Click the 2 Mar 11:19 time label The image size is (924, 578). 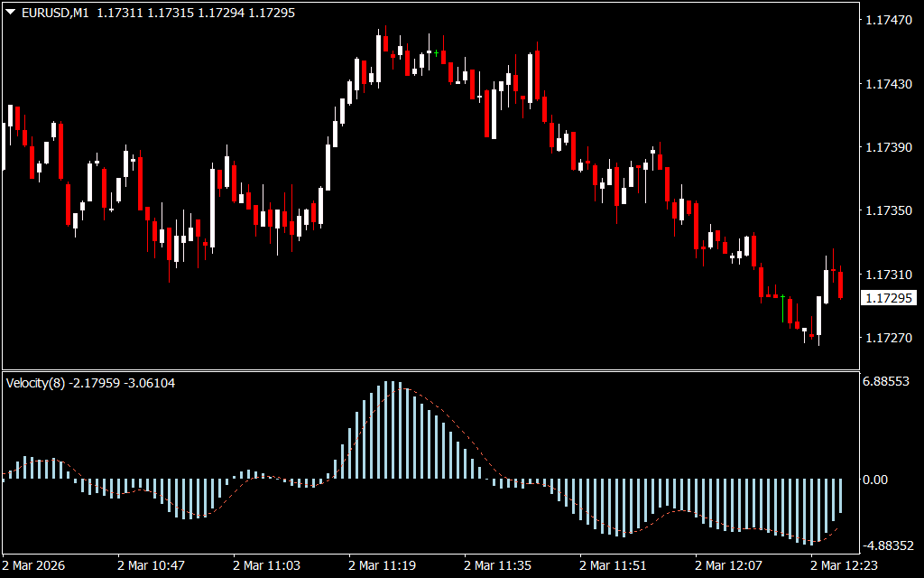click(x=382, y=565)
